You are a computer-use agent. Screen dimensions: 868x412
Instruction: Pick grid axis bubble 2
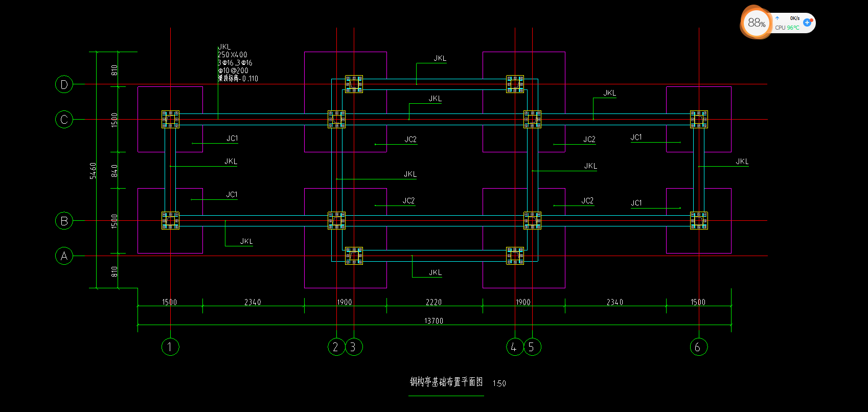[336, 347]
